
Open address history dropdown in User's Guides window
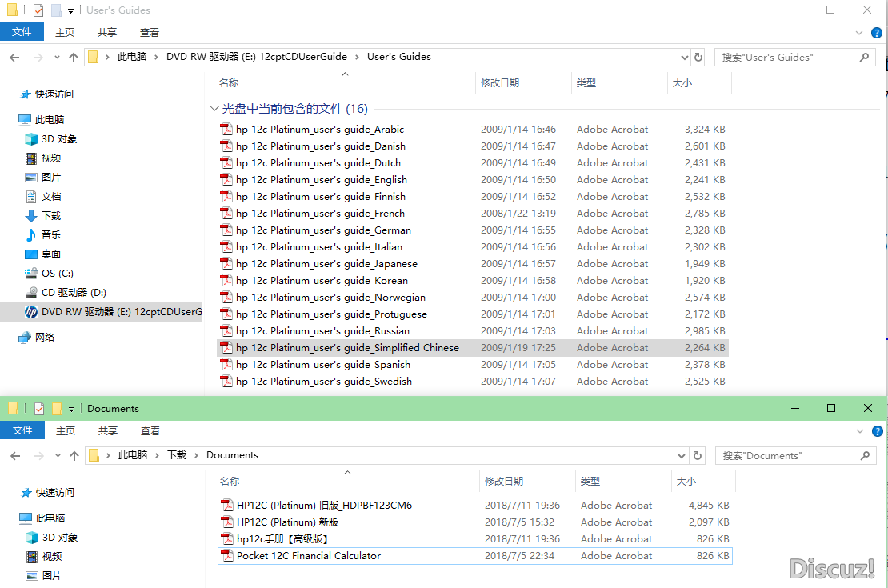tap(684, 58)
